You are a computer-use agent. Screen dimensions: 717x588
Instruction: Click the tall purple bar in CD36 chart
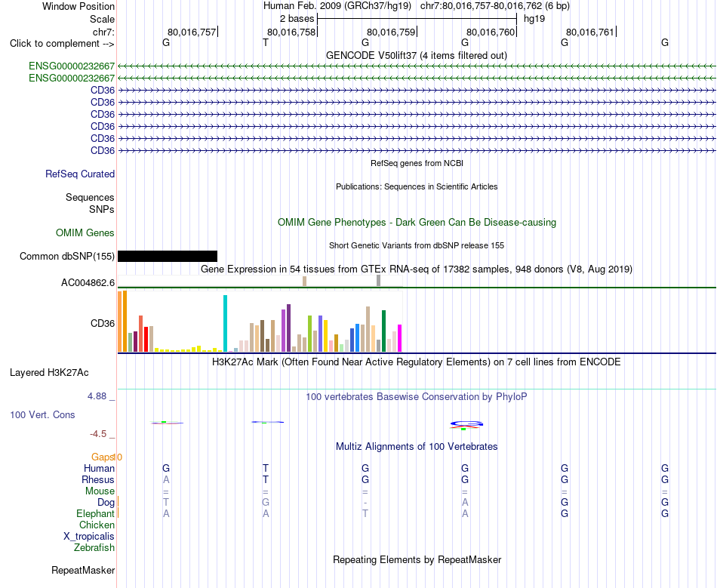288,328
